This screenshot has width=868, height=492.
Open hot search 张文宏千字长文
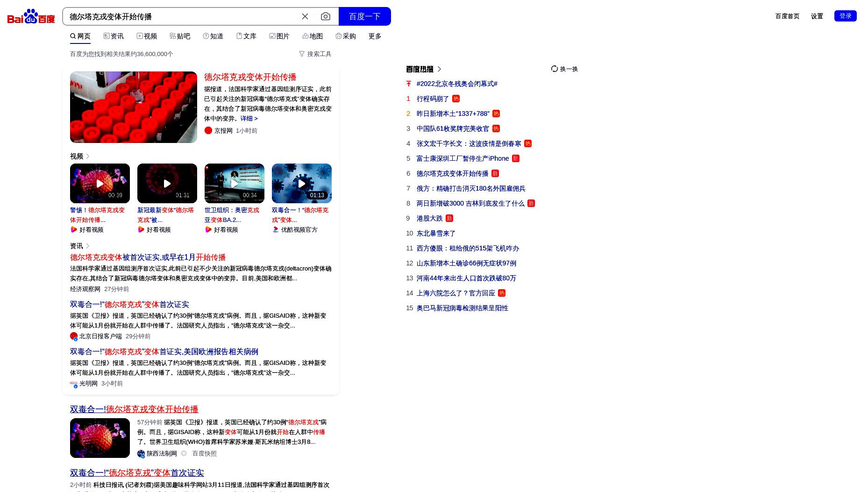(469, 144)
